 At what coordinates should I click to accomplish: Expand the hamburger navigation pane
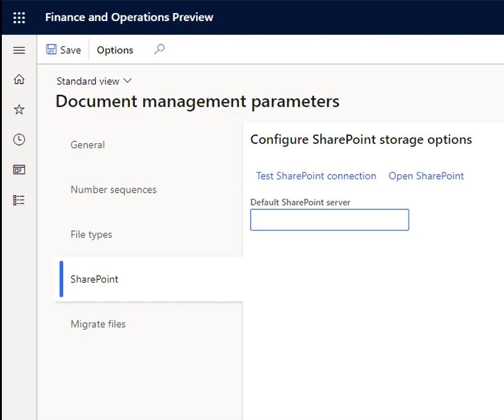tap(19, 50)
